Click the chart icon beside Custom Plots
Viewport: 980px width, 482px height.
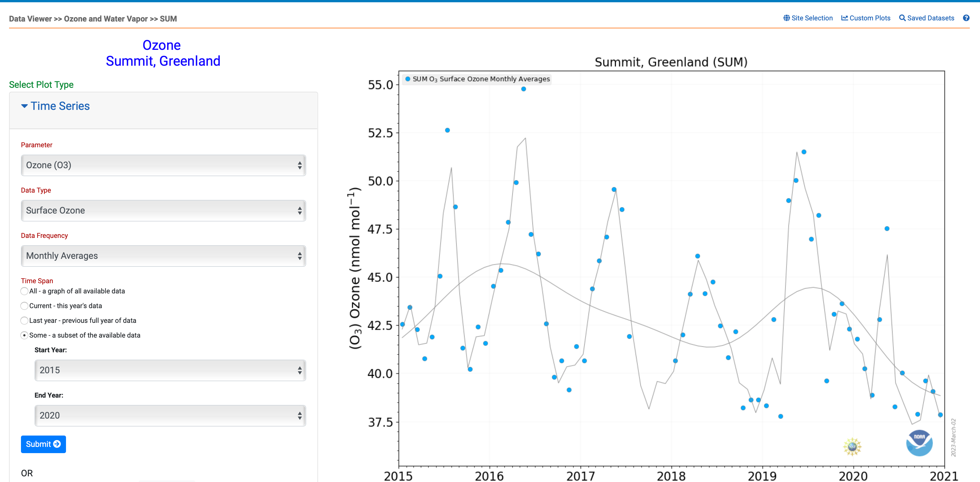point(844,18)
